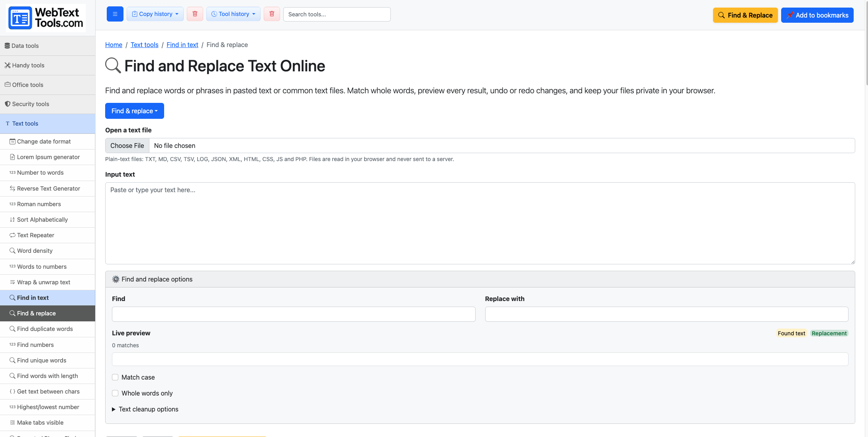Open Find duplicate words tool
868x437 pixels.
pyautogui.click(x=48, y=329)
